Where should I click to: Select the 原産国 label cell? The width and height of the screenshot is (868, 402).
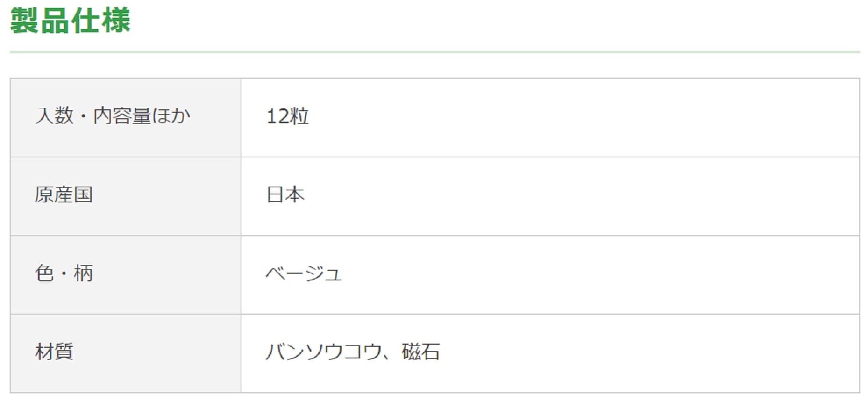click(x=125, y=195)
